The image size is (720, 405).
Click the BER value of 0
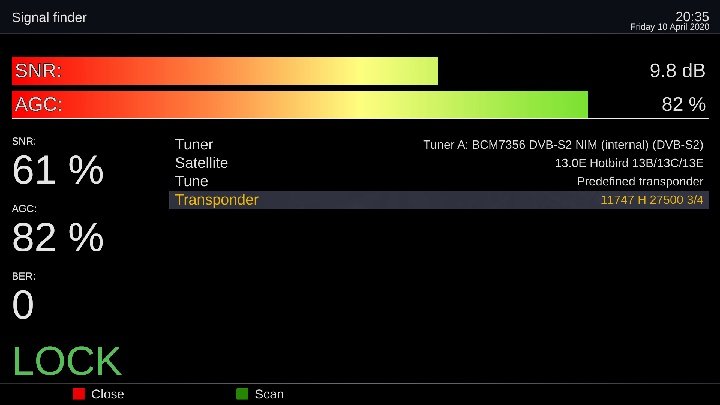23,306
